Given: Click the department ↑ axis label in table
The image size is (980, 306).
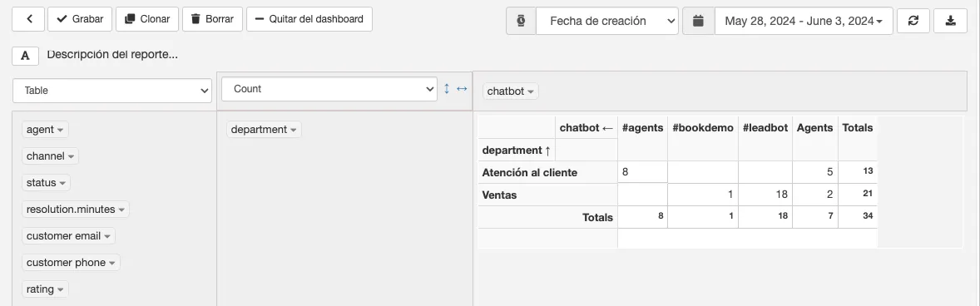Looking at the screenshot, I should coord(517,150).
